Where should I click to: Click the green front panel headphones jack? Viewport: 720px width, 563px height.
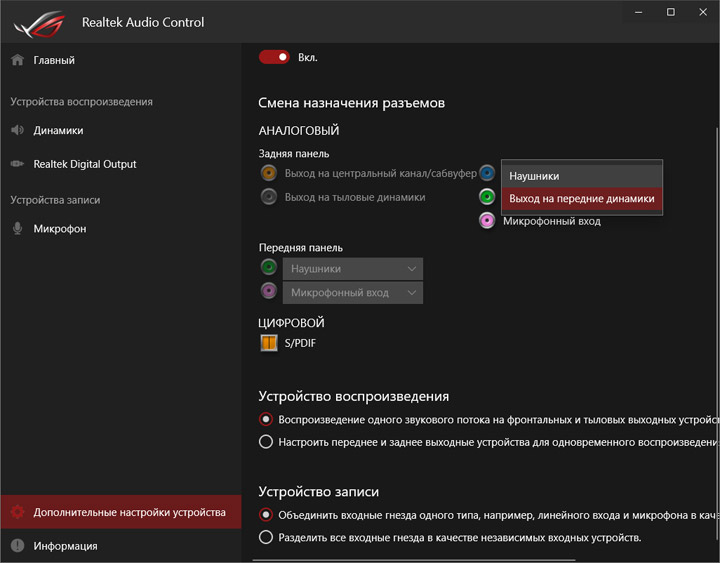coord(268,268)
